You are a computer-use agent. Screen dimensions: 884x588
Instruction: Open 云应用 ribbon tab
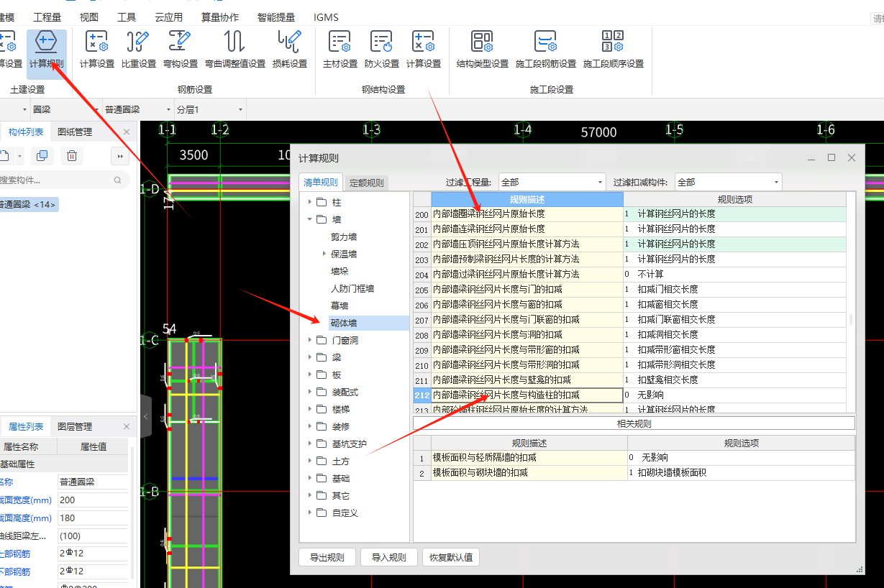pyautogui.click(x=168, y=17)
